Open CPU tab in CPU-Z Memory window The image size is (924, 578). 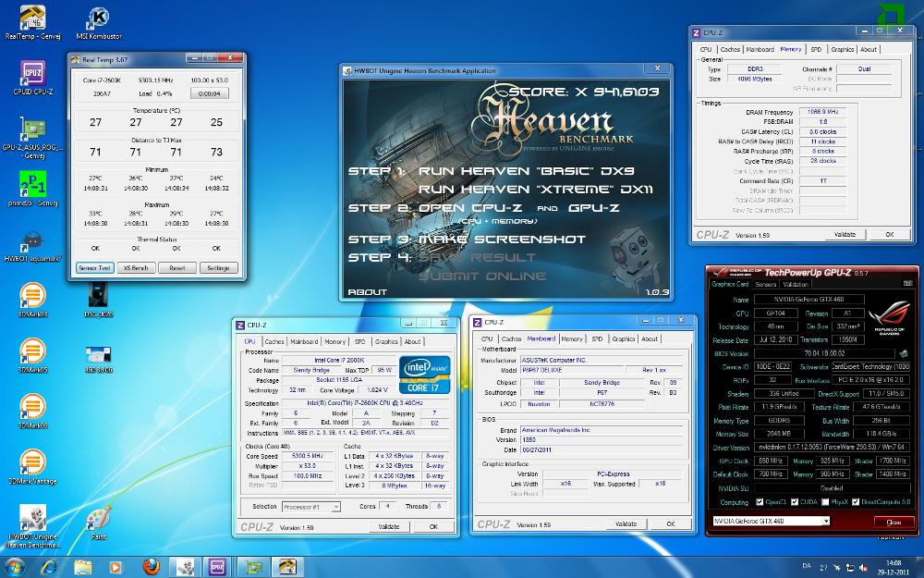click(x=706, y=50)
